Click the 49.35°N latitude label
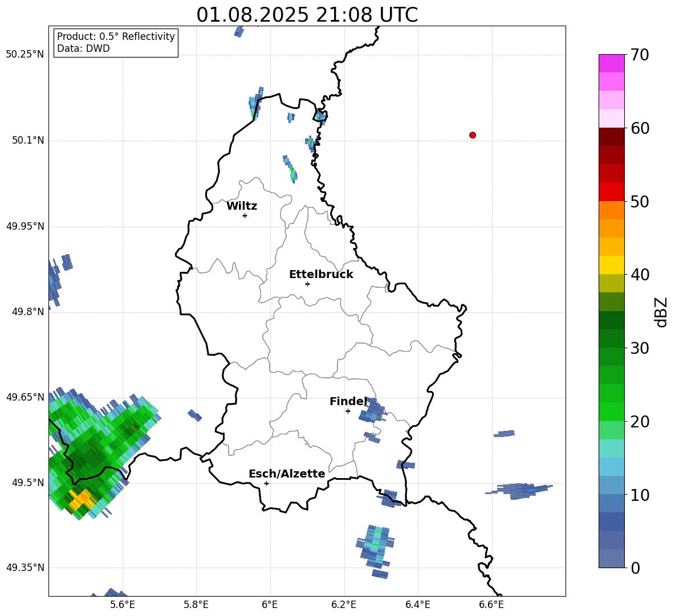Screen dimensions: 675x616 tap(25, 568)
